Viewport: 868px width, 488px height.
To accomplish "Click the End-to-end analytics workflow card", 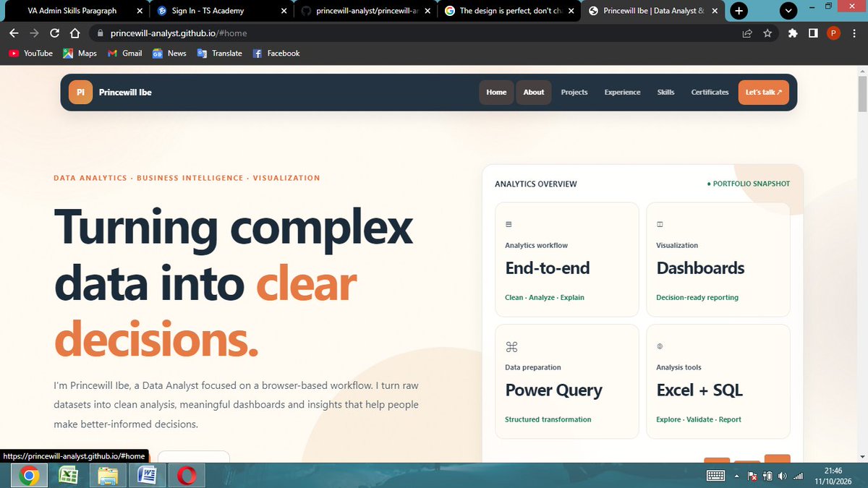I will [567, 260].
